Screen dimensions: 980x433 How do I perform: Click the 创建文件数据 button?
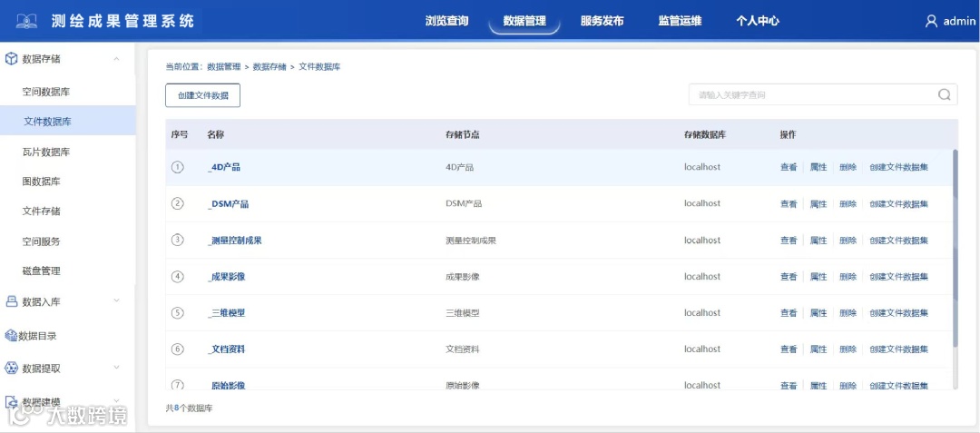(202, 95)
